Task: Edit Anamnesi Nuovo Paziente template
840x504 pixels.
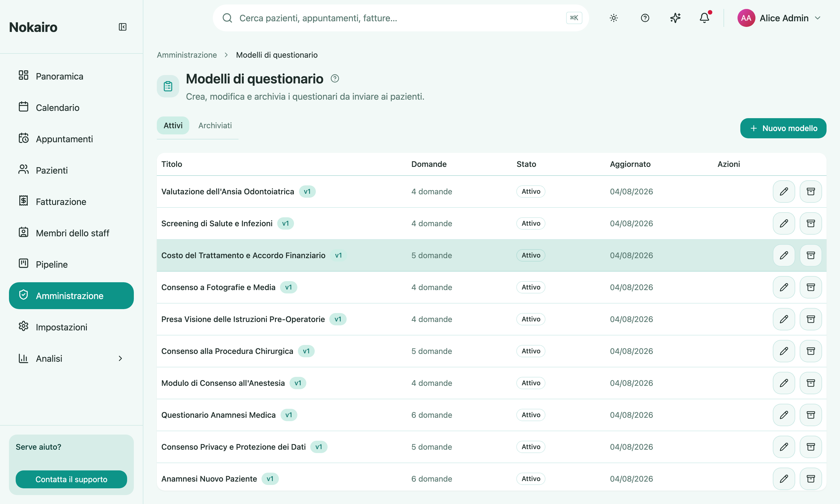Action: pos(784,479)
